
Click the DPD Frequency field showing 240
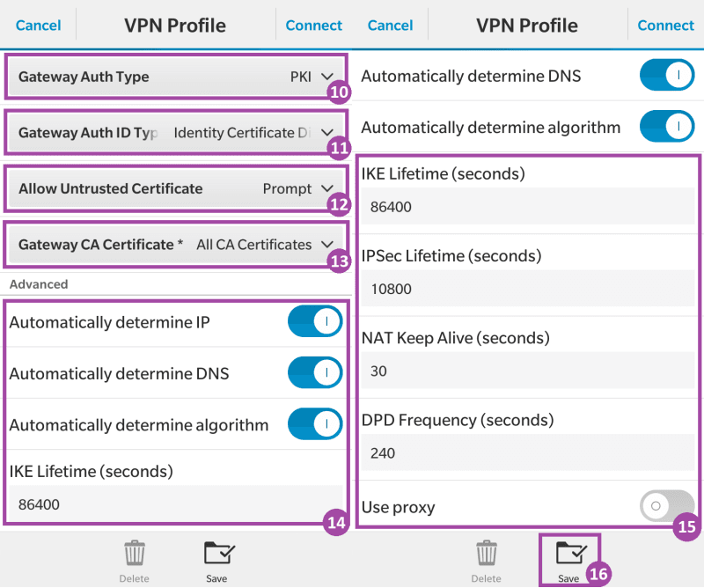pyautogui.click(x=528, y=453)
